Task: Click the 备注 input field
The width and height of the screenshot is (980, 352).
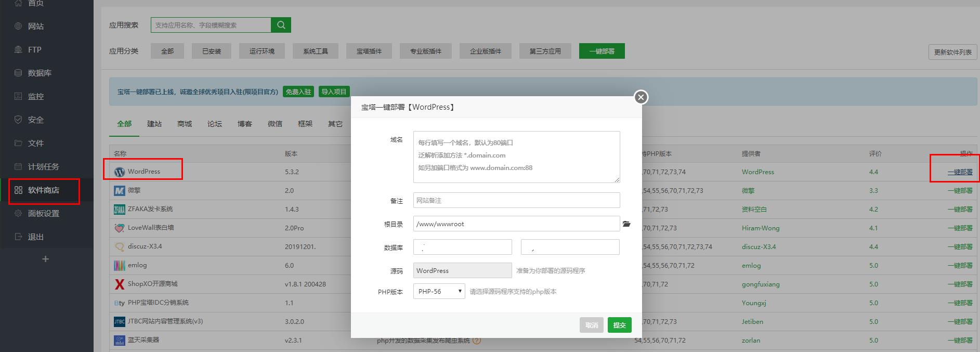Action: point(516,200)
